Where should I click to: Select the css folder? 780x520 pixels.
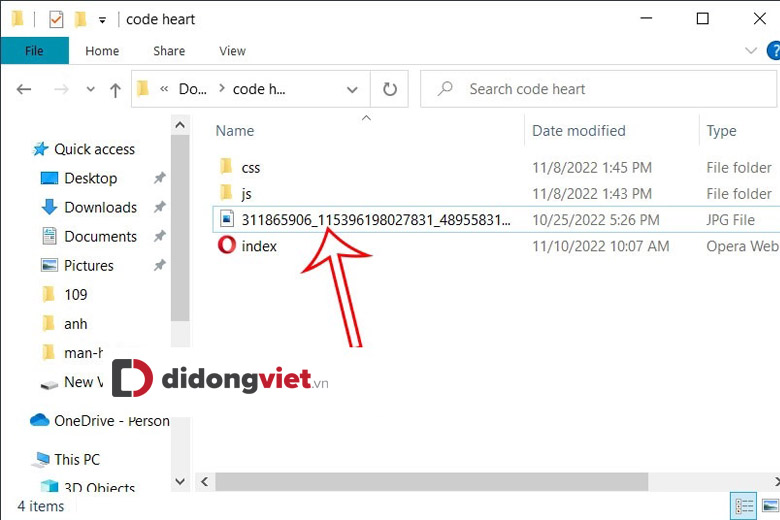[x=250, y=168]
